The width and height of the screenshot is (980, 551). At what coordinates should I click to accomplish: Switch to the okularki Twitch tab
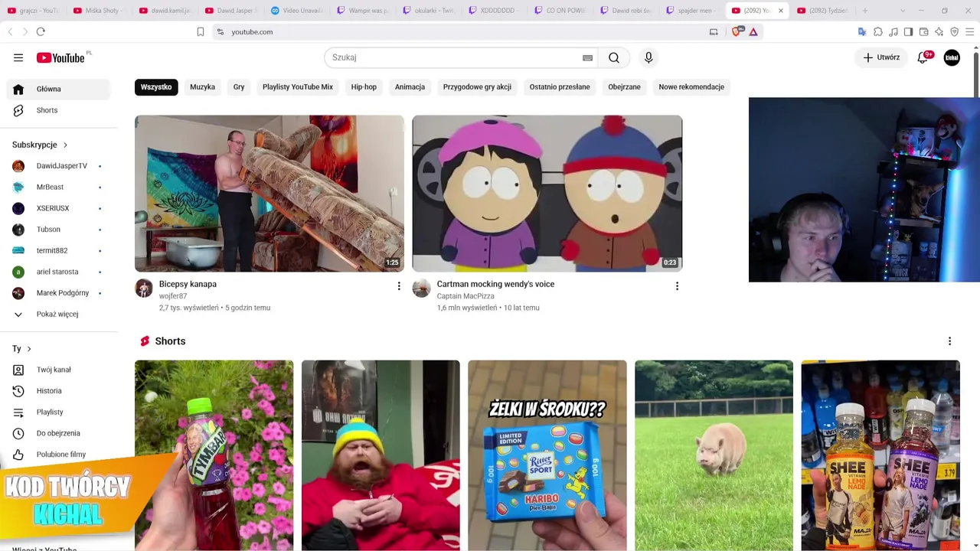(428, 11)
